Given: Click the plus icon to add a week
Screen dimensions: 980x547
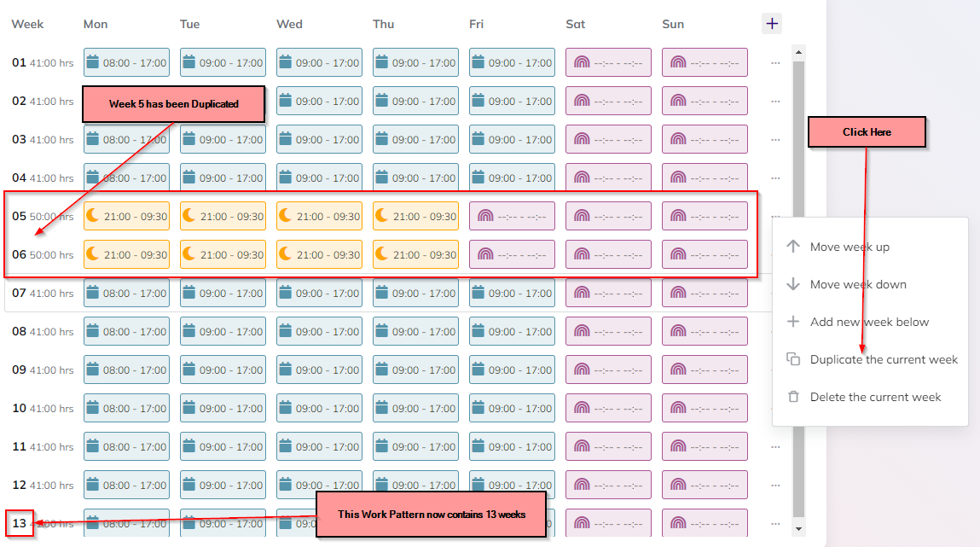Looking at the screenshot, I should click(x=772, y=24).
